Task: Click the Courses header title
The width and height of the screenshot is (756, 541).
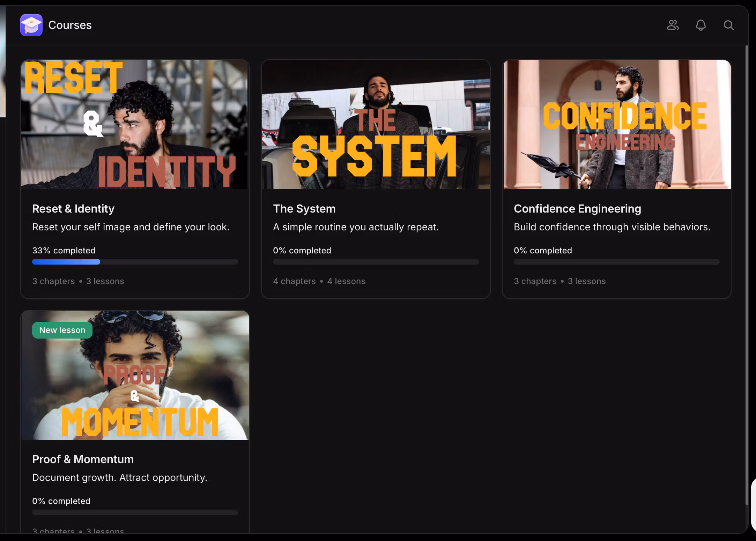Action: click(70, 25)
